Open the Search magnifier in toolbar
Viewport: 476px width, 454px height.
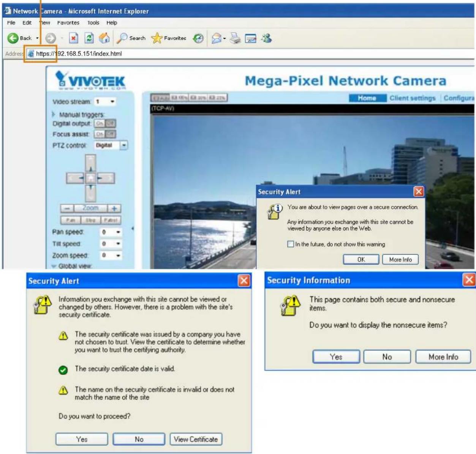tap(122, 38)
